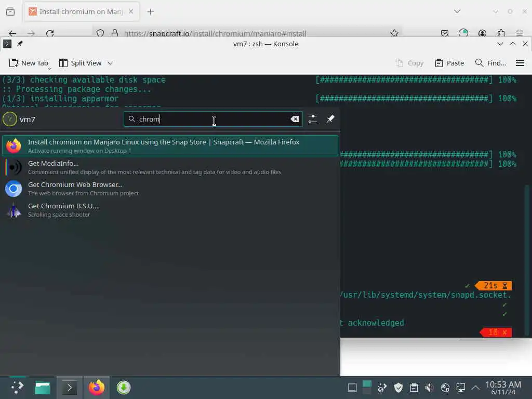Click the Firefox site padlock icon
Screen dimensions: 532x399
(115, 33)
